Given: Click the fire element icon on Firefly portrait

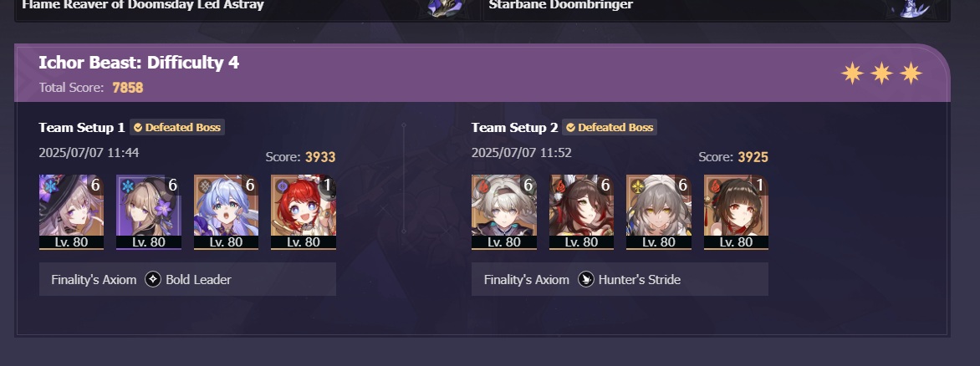Looking at the screenshot, I should (481, 185).
